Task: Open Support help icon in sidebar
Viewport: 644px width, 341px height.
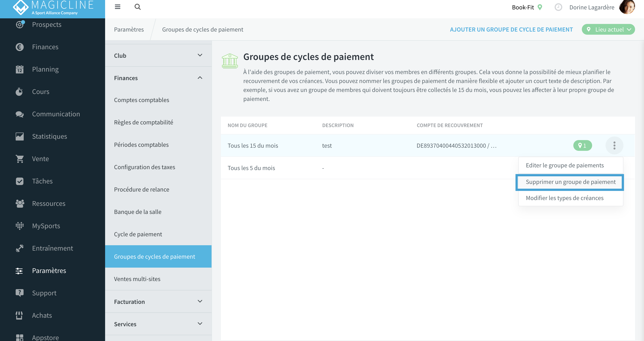Action: 19,293
